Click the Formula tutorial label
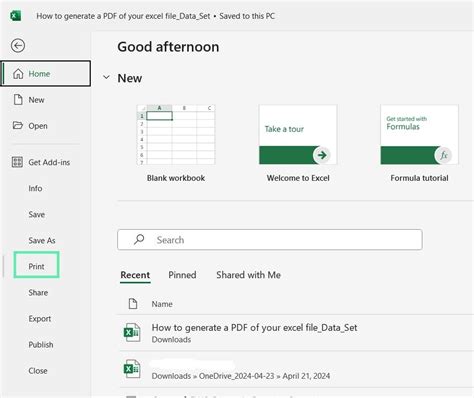 click(x=419, y=178)
